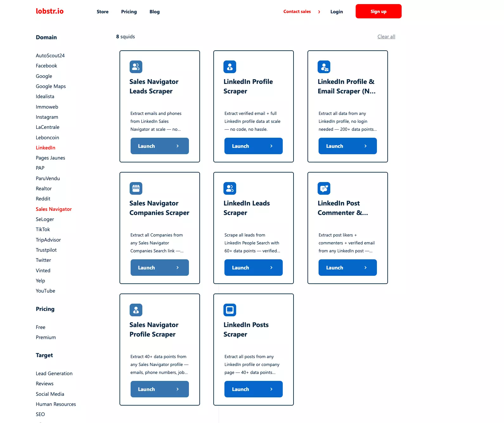Open the Sales Navigator Profile Scraper title

click(x=154, y=330)
